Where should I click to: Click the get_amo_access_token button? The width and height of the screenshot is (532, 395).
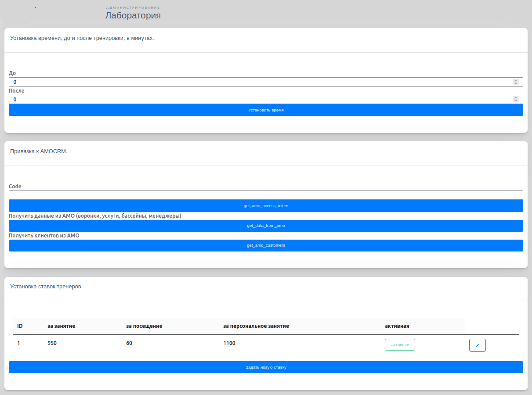pos(266,206)
